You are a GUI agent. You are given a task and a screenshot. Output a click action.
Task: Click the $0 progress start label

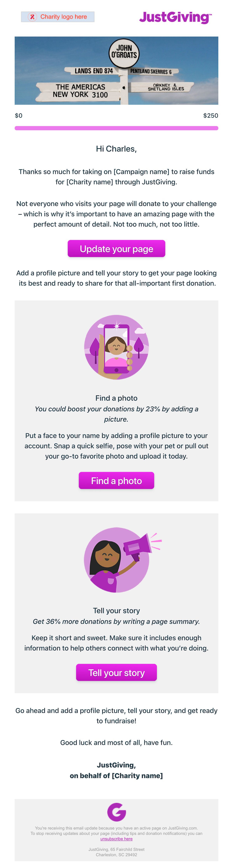(x=19, y=116)
